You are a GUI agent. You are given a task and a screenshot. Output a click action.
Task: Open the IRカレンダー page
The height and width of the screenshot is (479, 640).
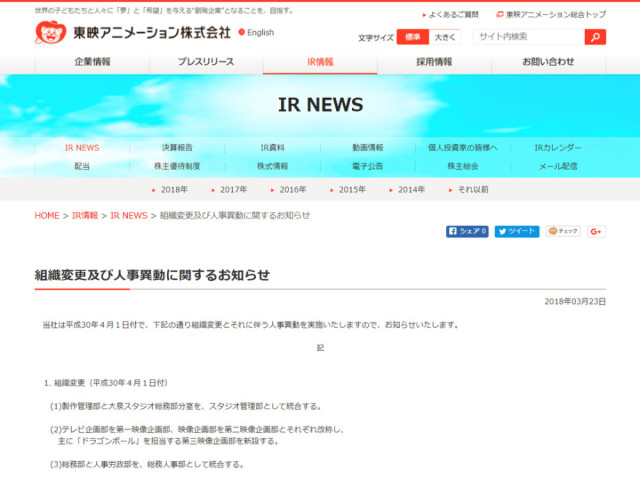[558, 148]
